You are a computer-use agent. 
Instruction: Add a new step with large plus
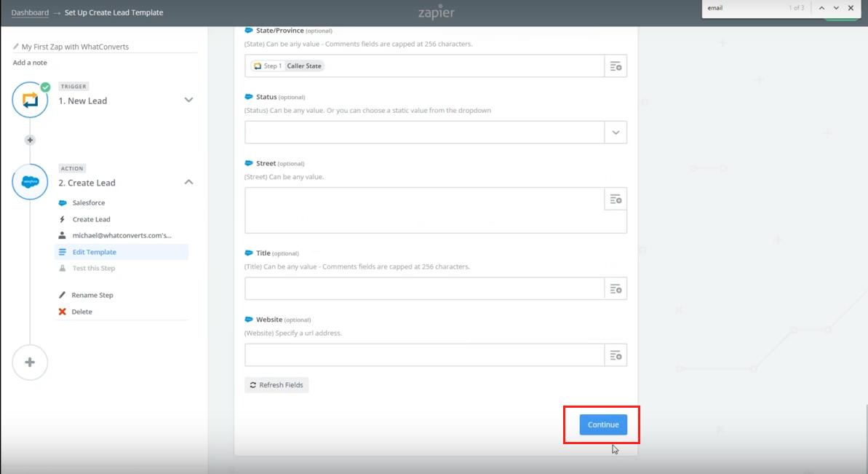pyautogui.click(x=30, y=363)
